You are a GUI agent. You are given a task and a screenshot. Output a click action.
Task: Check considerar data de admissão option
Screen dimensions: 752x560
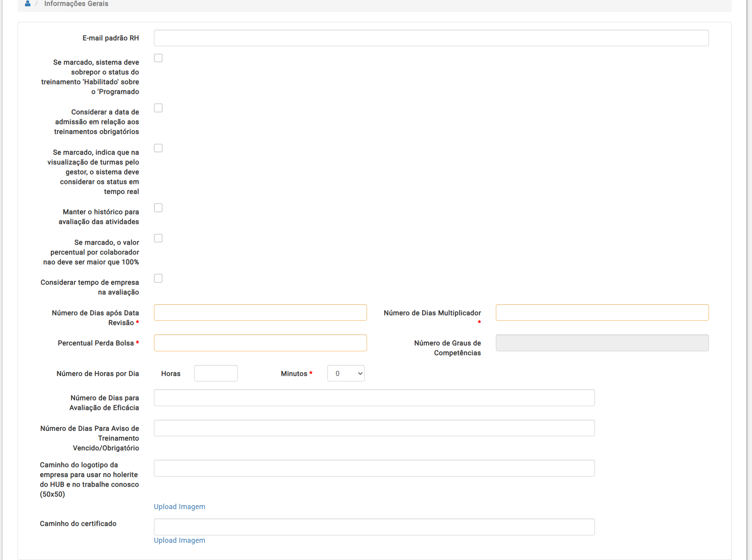coord(158,108)
